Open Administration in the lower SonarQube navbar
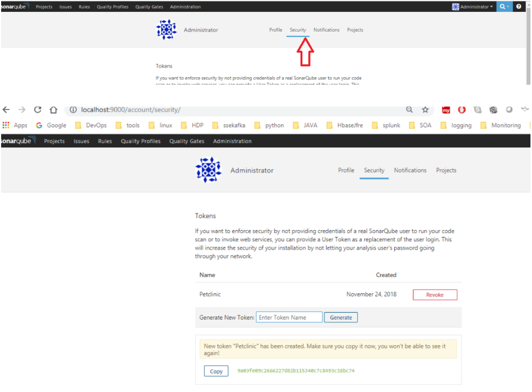The height and width of the screenshot is (392, 532). (x=232, y=141)
